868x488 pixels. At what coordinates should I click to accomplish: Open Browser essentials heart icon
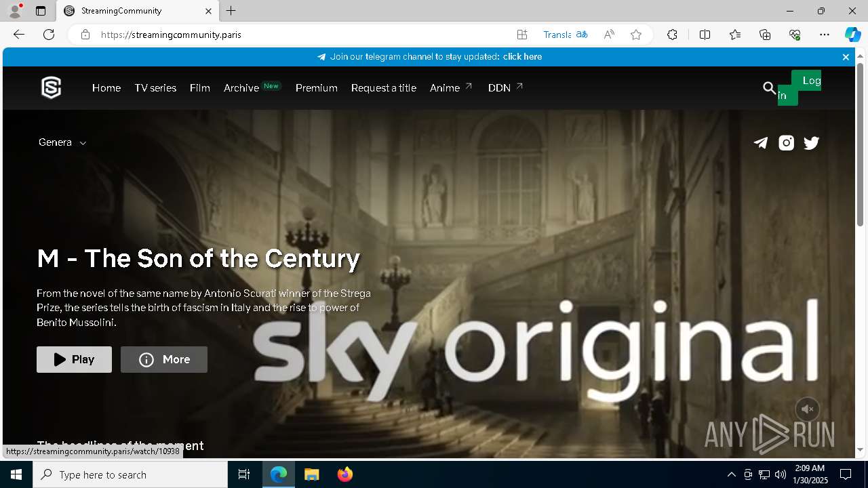[795, 35]
